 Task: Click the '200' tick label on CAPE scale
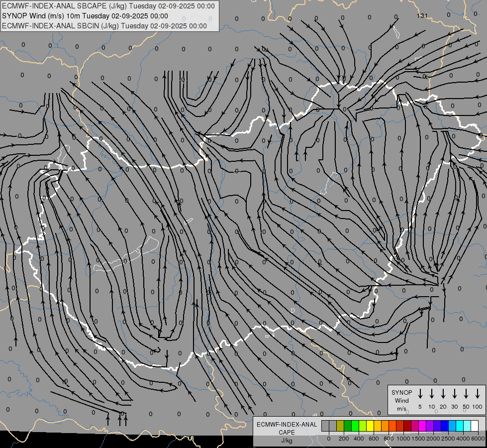click(x=344, y=439)
